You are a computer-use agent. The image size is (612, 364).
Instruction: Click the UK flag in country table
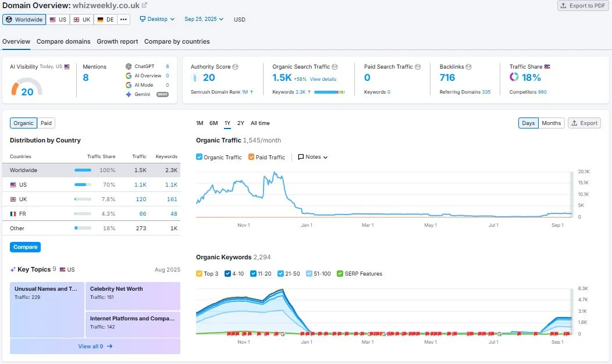[13, 199]
